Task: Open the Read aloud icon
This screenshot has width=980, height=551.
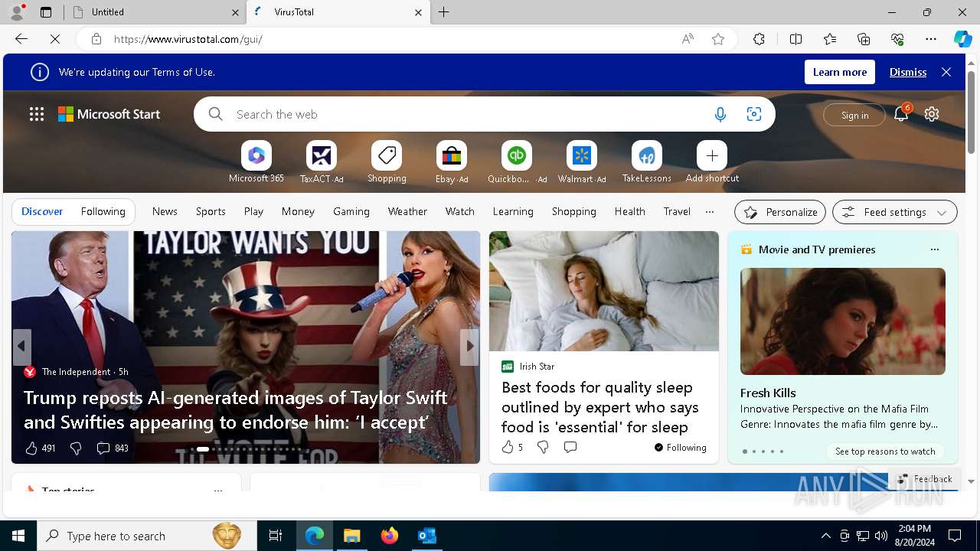Action: coord(688,39)
